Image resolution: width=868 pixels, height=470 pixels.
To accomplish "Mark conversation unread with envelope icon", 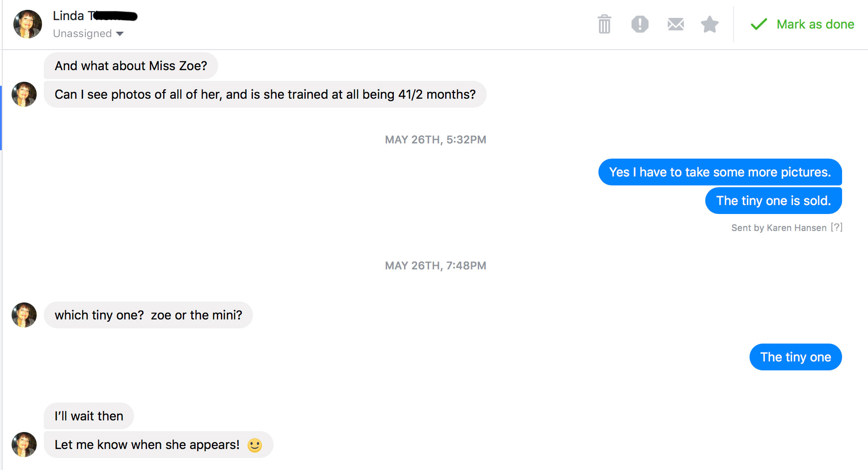I will pos(675,24).
